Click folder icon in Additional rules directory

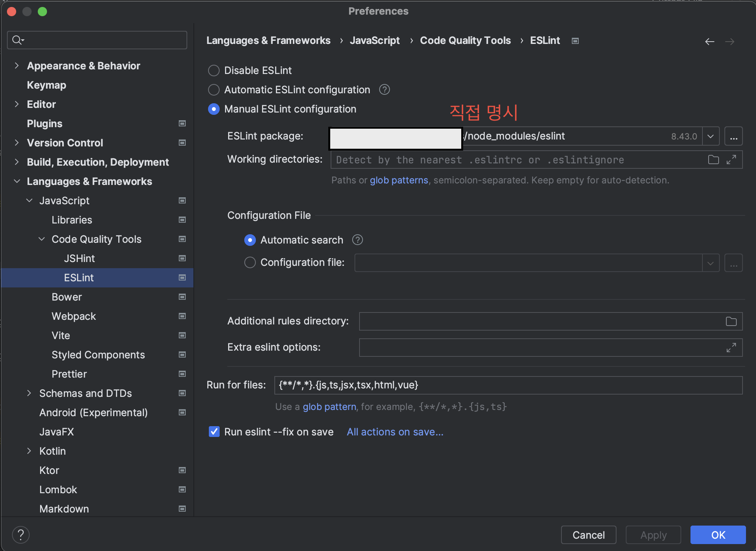(731, 321)
